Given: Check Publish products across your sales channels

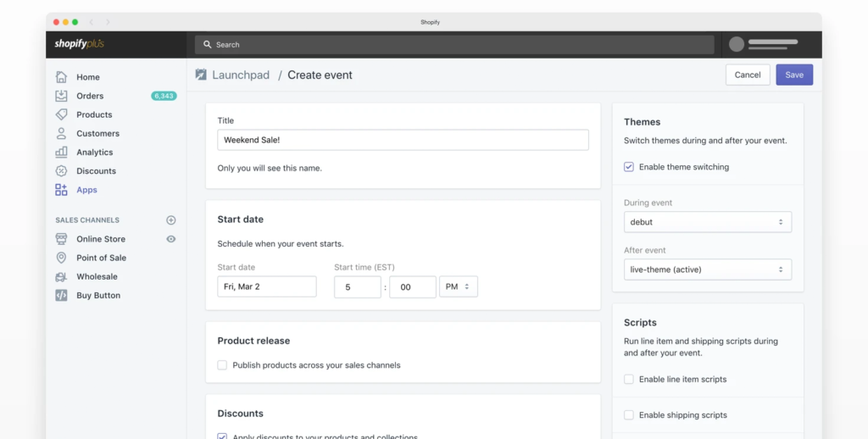Looking at the screenshot, I should pyautogui.click(x=222, y=365).
